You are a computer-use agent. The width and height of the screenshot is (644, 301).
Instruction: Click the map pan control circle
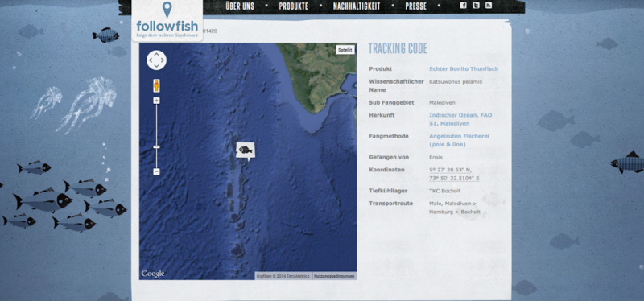coord(156,60)
